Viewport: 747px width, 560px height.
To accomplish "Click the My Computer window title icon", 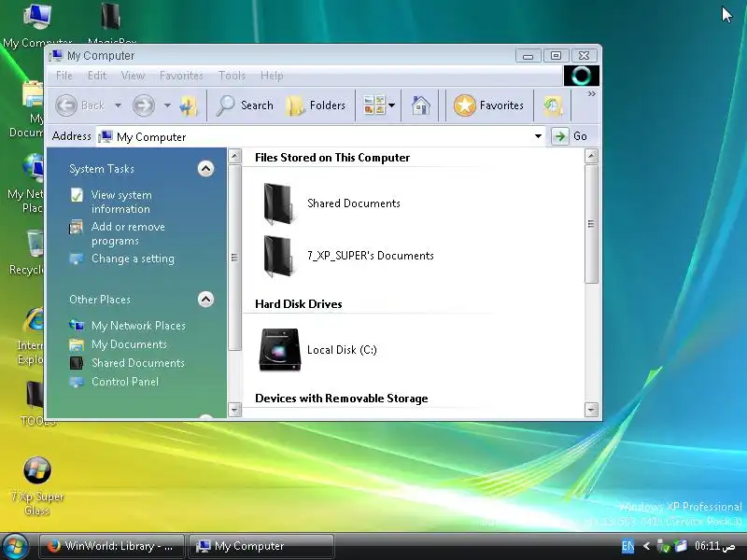I will [x=55, y=56].
